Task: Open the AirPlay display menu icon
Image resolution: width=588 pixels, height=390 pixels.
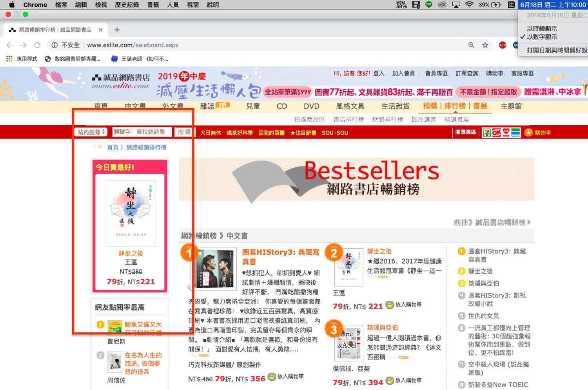Action: tap(456, 5)
